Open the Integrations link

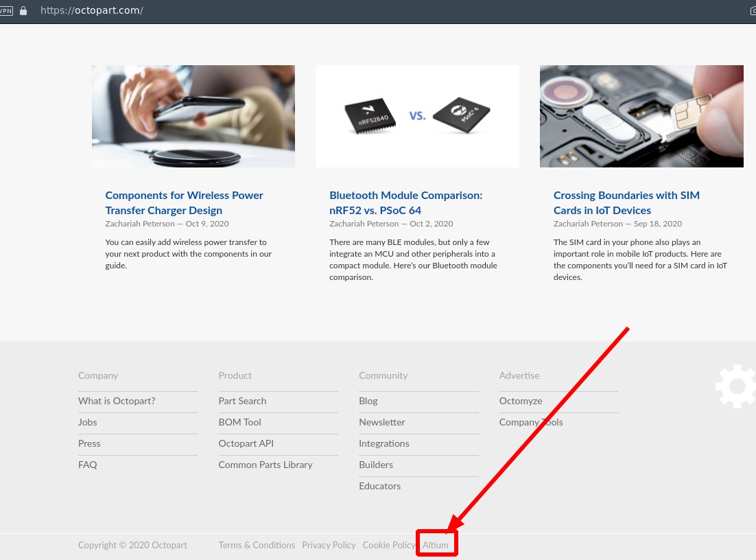point(383,443)
